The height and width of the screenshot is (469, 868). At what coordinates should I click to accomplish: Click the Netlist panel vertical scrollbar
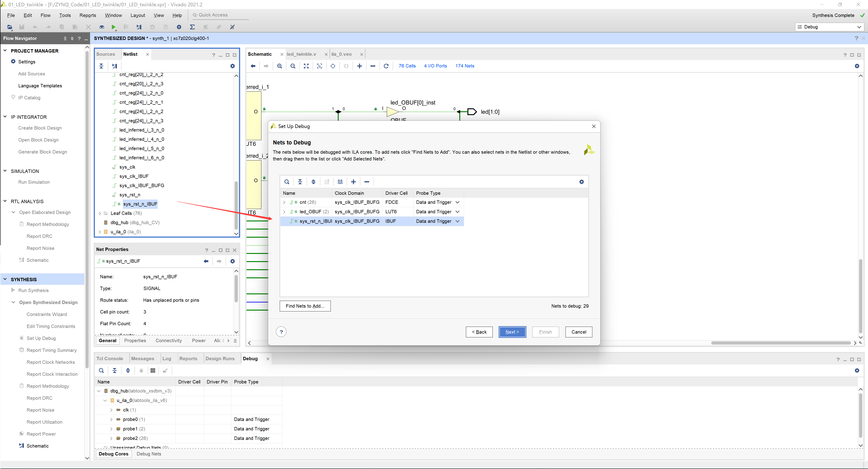(236, 205)
